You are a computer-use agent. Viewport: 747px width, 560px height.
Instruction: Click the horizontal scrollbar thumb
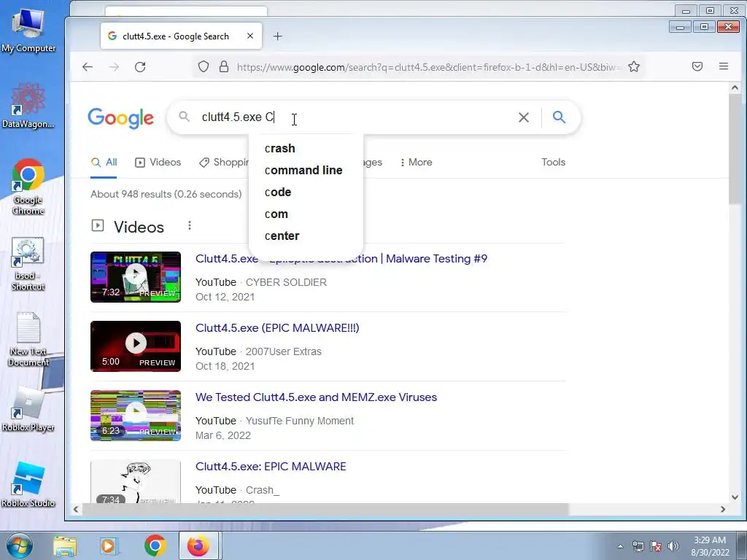point(325,509)
